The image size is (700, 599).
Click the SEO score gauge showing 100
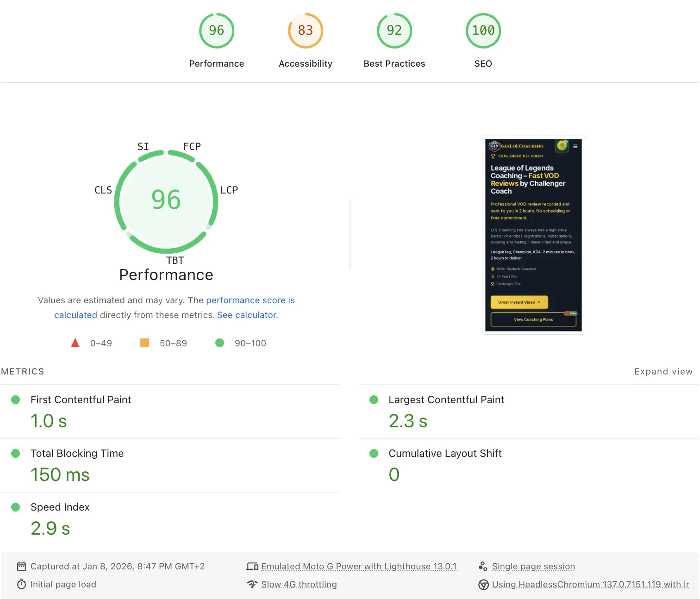[483, 31]
